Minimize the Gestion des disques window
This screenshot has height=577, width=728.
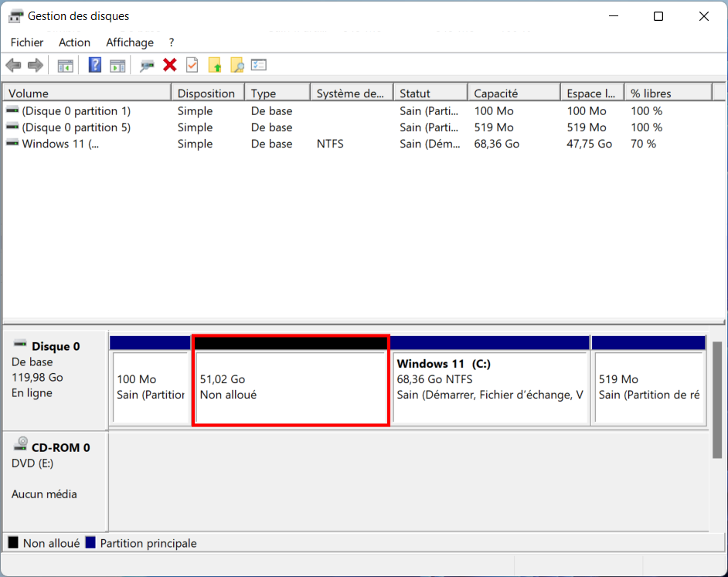click(614, 16)
